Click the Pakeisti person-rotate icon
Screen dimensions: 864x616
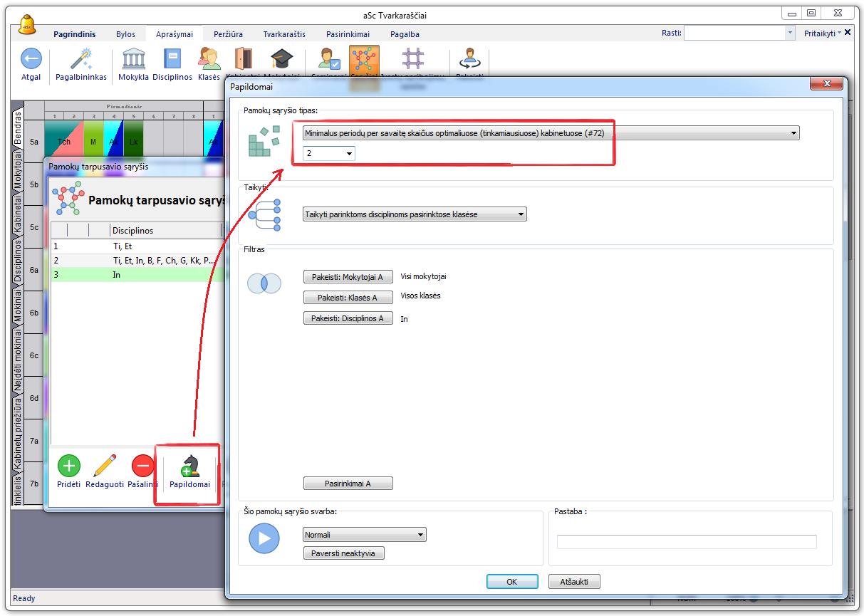pyautogui.click(x=469, y=59)
